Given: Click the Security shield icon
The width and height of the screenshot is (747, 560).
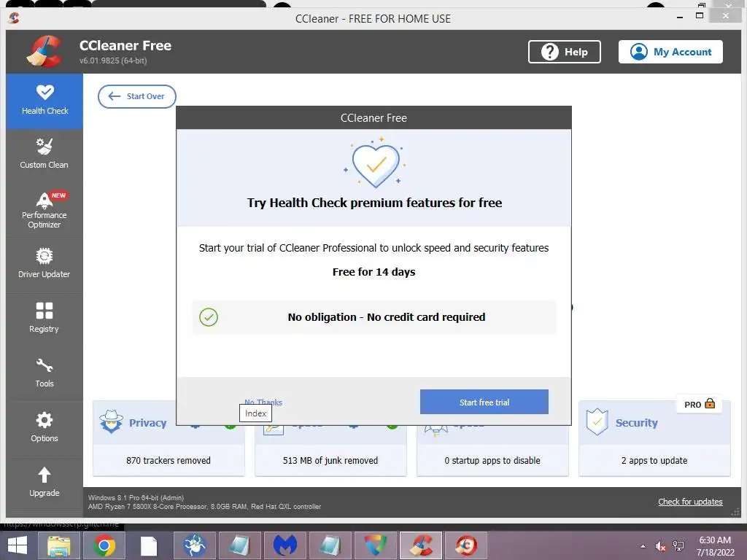Looking at the screenshot, I should tap(597, 422).
